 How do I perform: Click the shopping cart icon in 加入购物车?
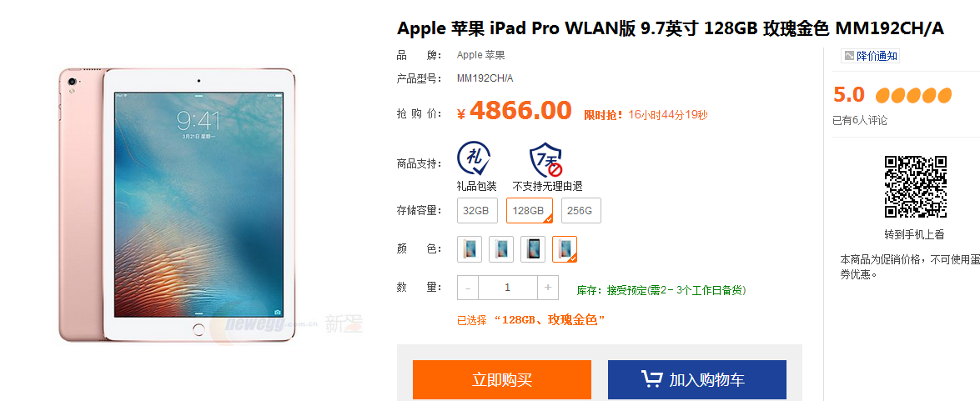(652, 378)
